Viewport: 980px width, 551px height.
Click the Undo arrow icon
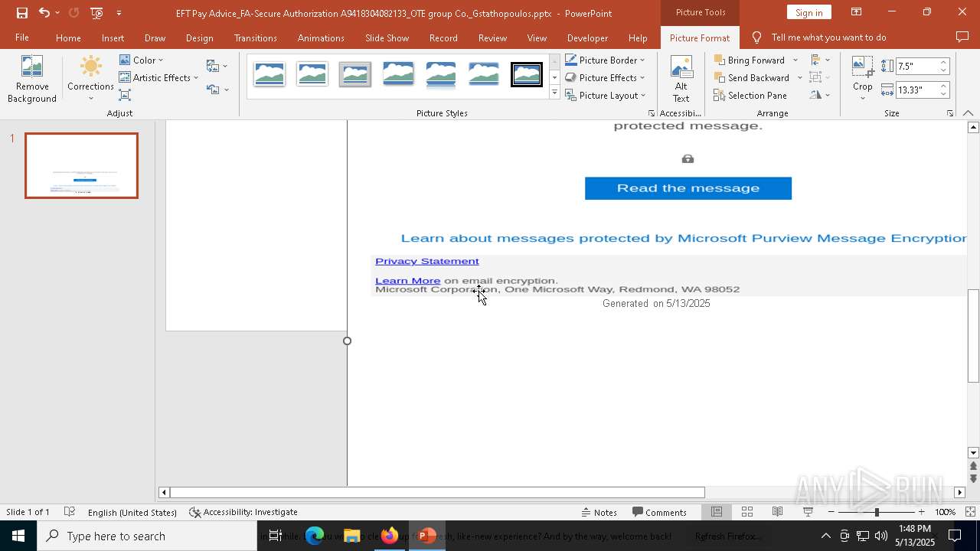point(44,13)
